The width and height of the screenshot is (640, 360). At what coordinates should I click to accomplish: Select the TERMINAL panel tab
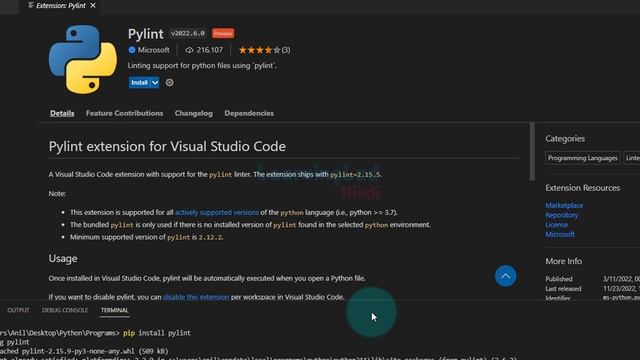(114, 310)
